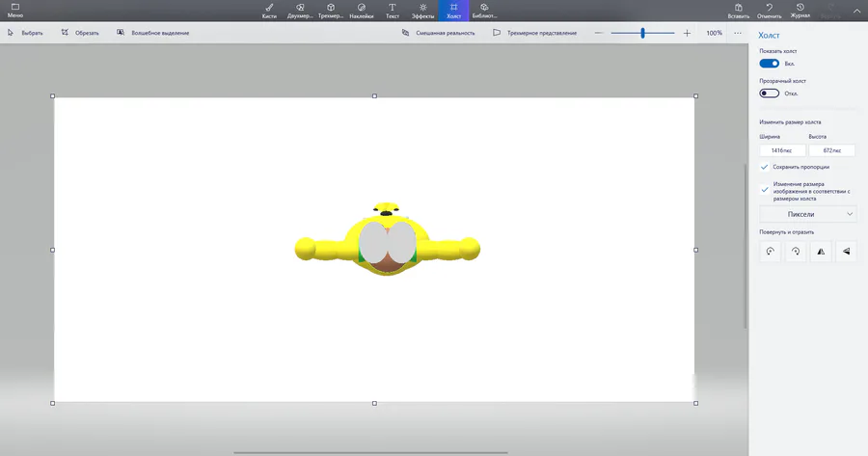The width and height of the screenshot is (868, 456).
Task: Switch to Трехмерное представление view
Action: point(534,33)
